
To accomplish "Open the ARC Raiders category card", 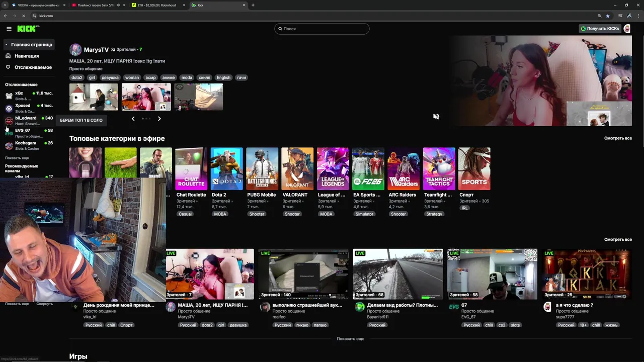I will (404, 169).
